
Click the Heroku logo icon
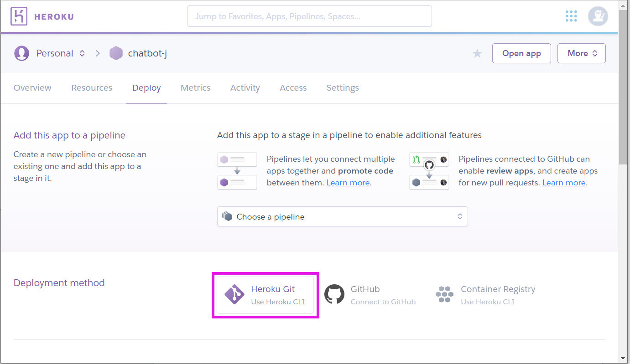point(19,16)
